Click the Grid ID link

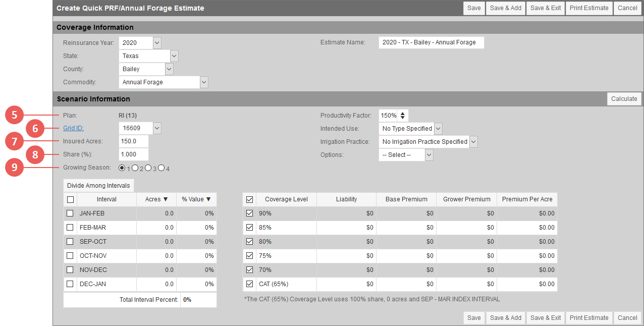click(x=73, y=128)
